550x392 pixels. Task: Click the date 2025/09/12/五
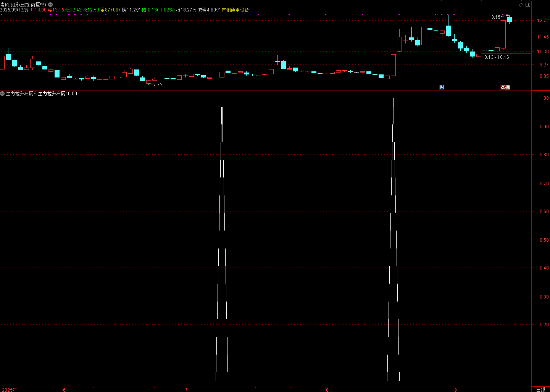pyautogui.click(x=14, y=10)
